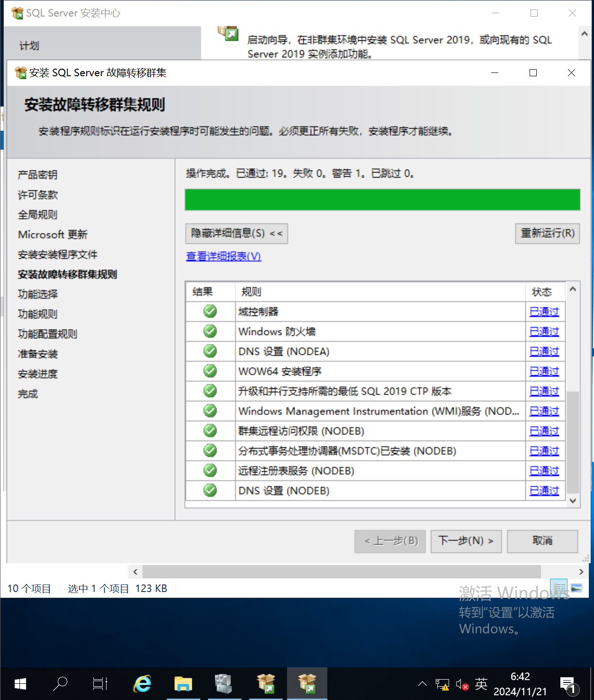Launch Internet Explorer from taskbar
This screenshot has width=594, height=700.
(x=142, y=683)
